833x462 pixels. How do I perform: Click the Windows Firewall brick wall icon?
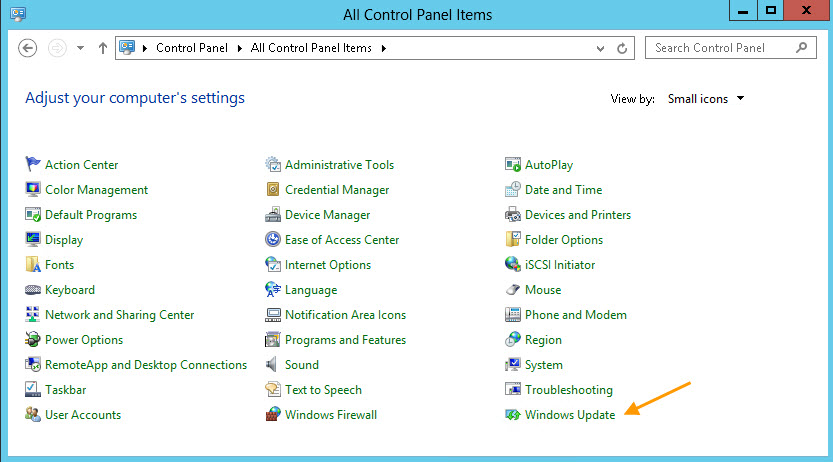[273, 415]
